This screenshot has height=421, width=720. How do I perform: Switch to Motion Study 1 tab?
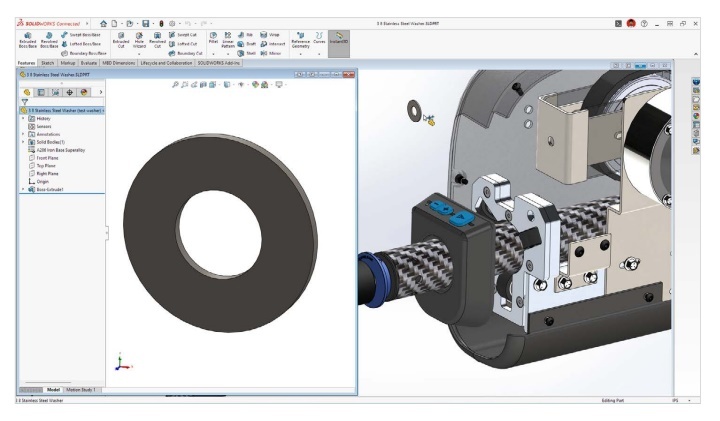(82, 390)
